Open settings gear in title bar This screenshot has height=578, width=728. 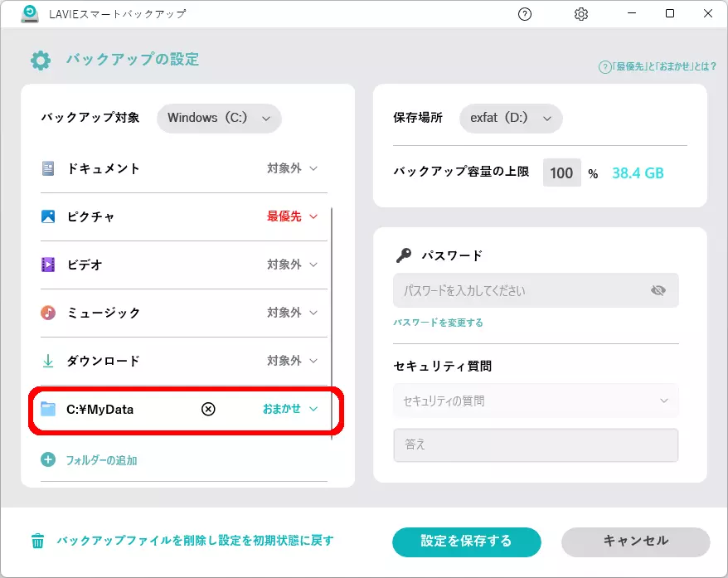580,14
